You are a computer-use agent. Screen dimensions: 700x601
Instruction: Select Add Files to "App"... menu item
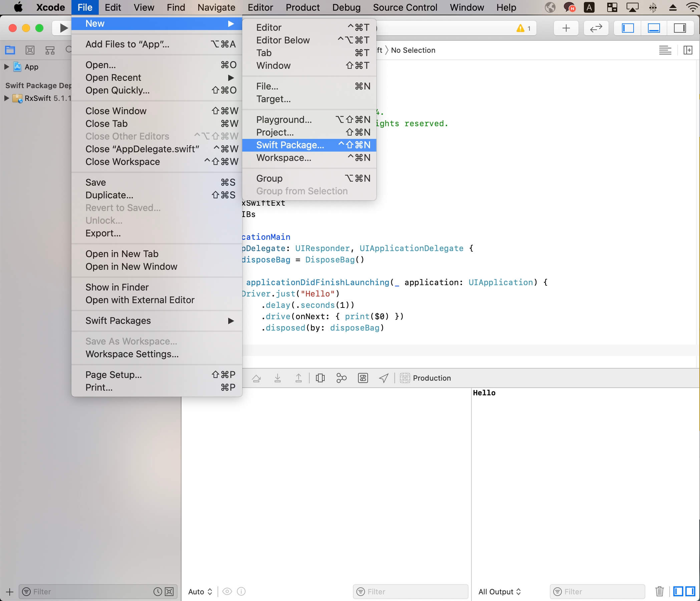coord(157,44)
